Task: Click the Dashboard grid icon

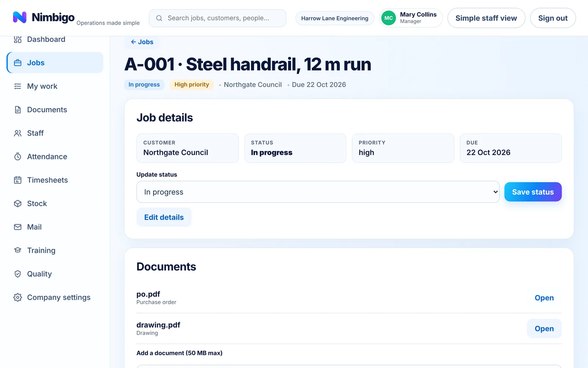Action: pos(18,39)
